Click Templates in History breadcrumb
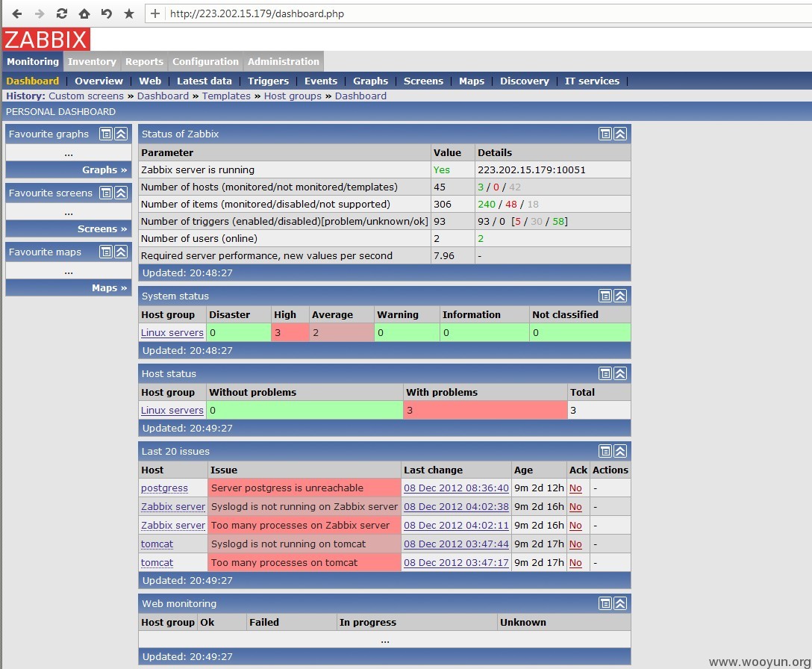This screenshot has width=812, height=669. 226,96
